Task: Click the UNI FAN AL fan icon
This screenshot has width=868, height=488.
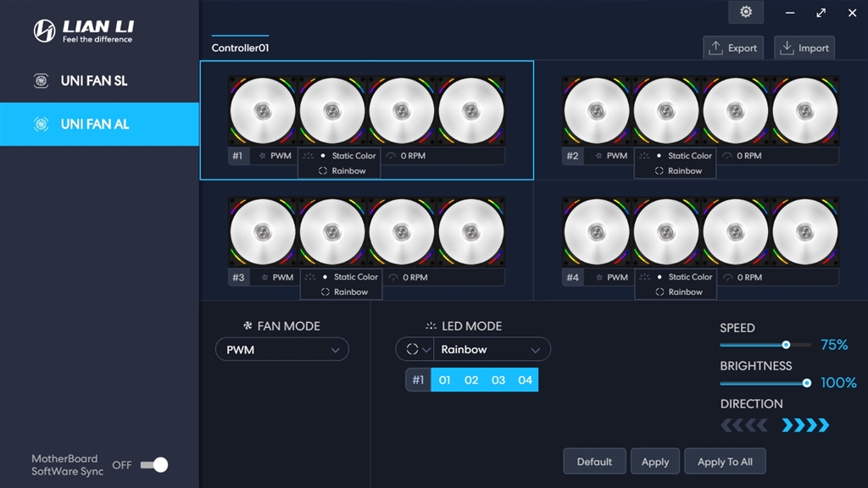Action: (x=41, y=124)
